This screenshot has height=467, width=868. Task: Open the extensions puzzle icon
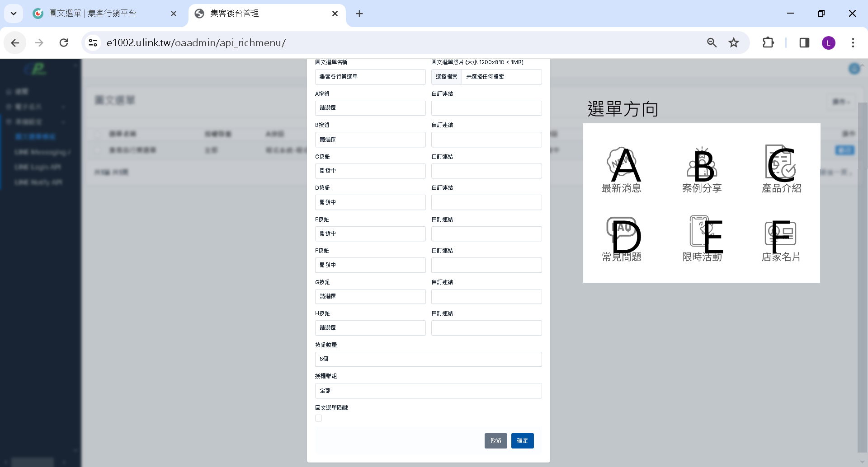click(x=768, y=43)
